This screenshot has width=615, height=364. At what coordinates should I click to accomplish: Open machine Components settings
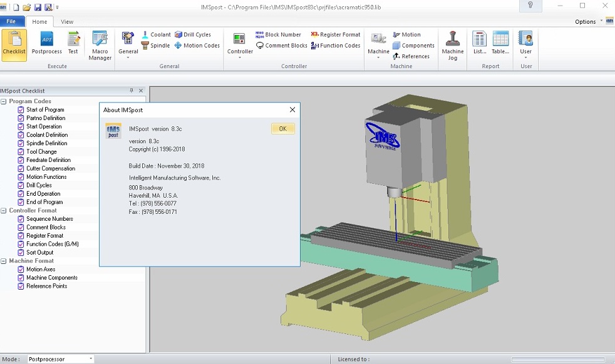[413, 46]
